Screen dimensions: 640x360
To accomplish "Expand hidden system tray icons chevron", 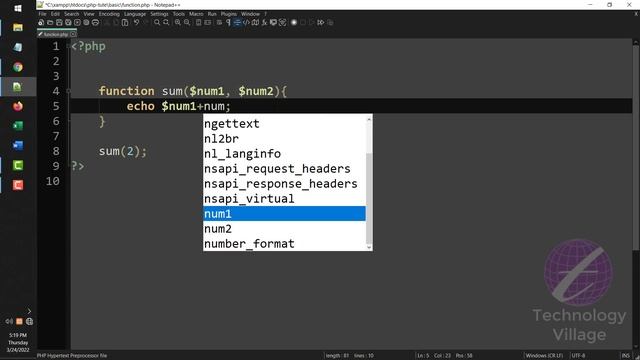I will [x=29, y=311].
